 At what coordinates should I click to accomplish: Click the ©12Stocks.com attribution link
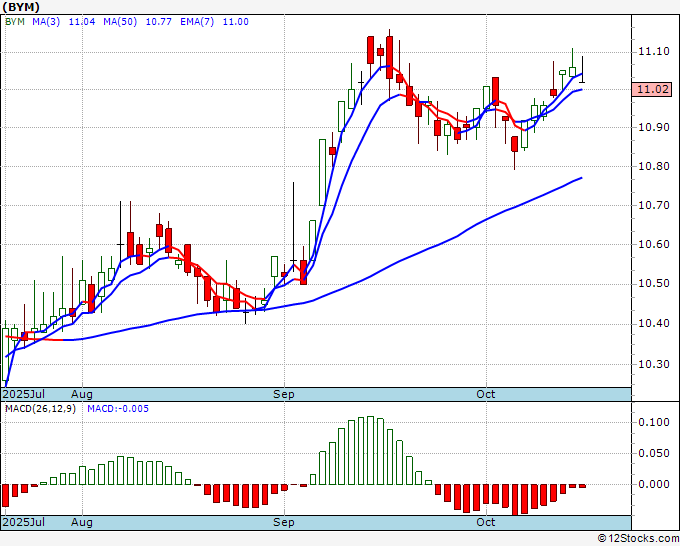[638, 539]
